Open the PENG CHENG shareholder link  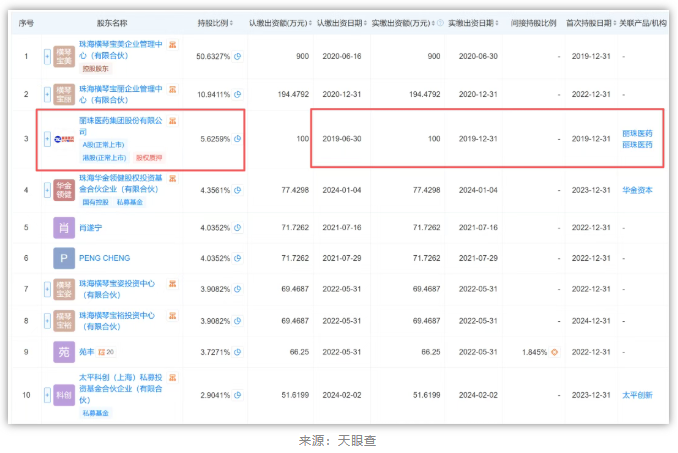(104, 258)
